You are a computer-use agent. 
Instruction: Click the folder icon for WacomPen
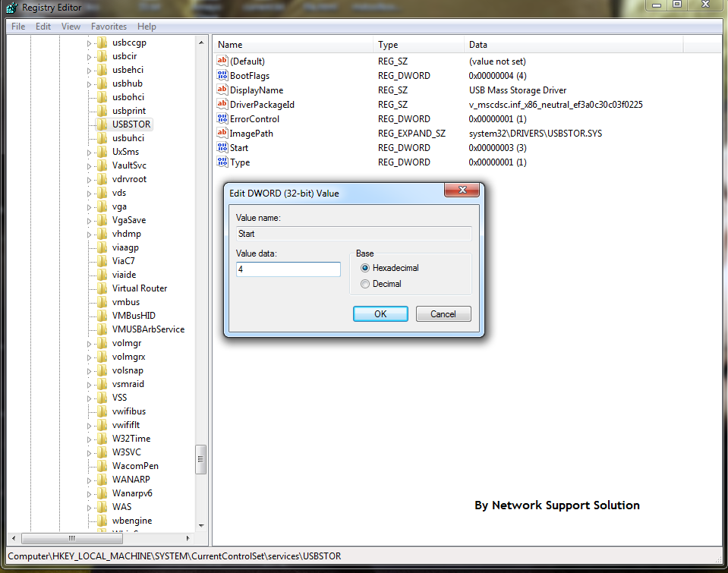pyautogui.click(x=102, y=465)
